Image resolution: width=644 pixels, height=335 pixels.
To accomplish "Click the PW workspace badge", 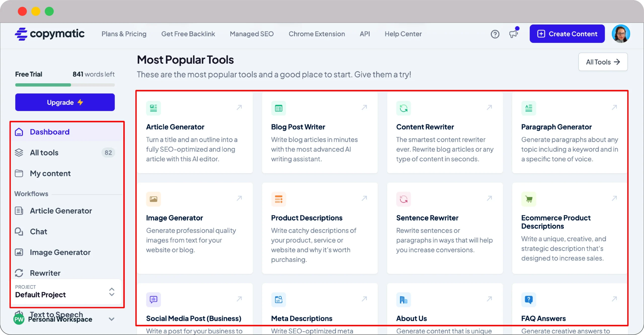I will (x=19, y=319).
